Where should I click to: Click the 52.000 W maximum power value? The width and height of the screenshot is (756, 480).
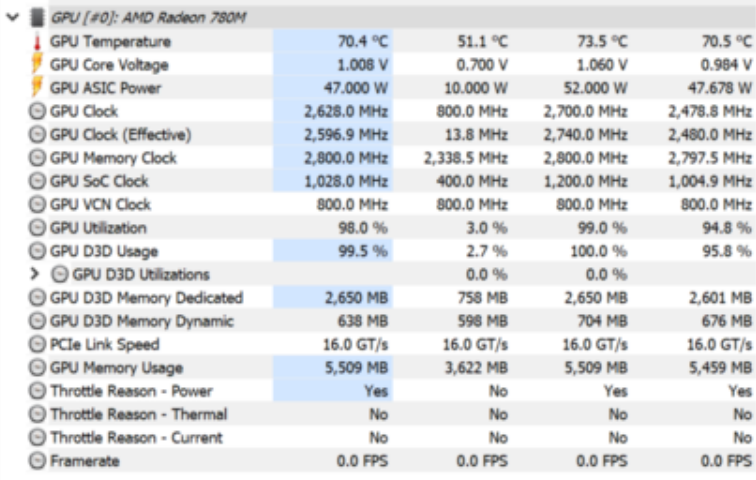point(595,88)
